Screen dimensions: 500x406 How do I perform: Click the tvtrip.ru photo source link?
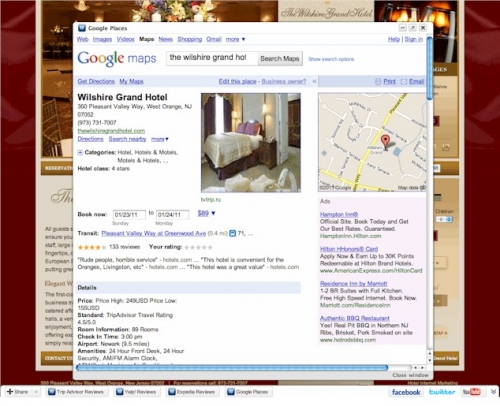point(211,200)
